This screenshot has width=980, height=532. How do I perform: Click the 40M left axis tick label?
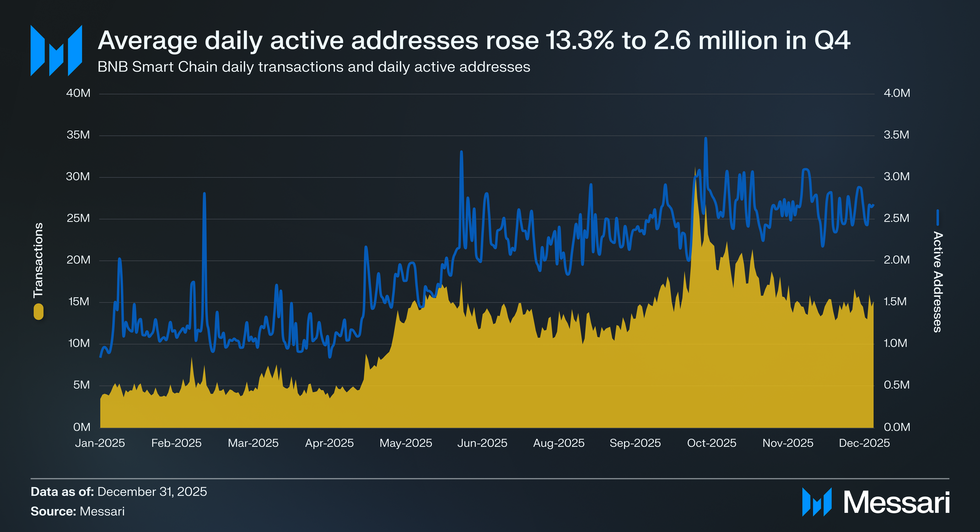coord(78,93)
